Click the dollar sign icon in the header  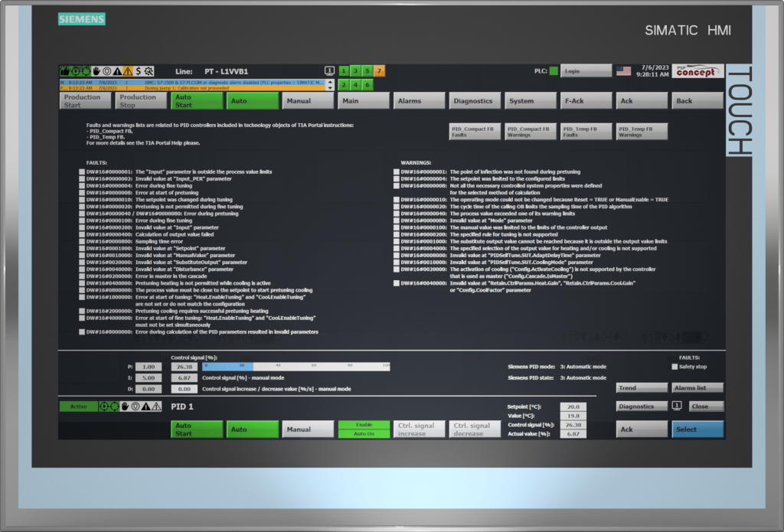pos(139,71)
